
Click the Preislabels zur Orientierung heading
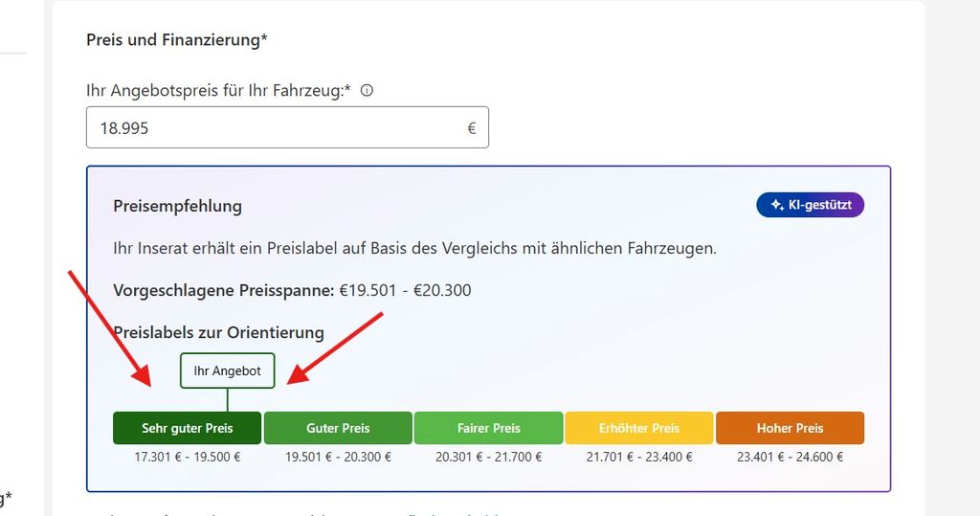[219, 333]
